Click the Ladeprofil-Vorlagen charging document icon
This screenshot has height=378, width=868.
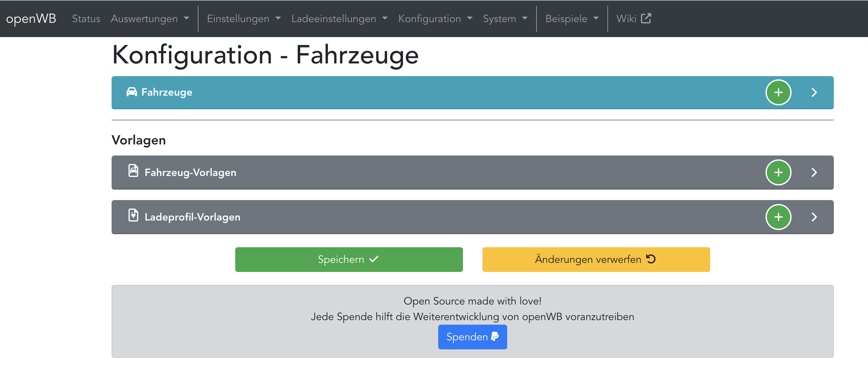pos(133,215)
